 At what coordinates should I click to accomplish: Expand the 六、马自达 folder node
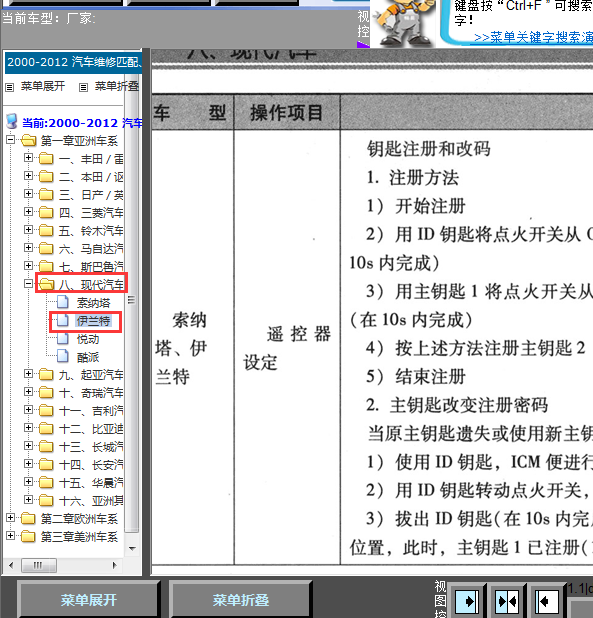28,248
